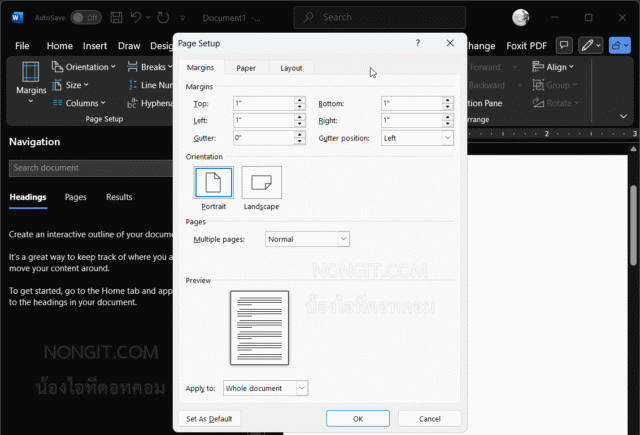The width and height of the screenshot is (640, 435).
Task: Toggle the AutoSave switch
Action: coord(86,18)
